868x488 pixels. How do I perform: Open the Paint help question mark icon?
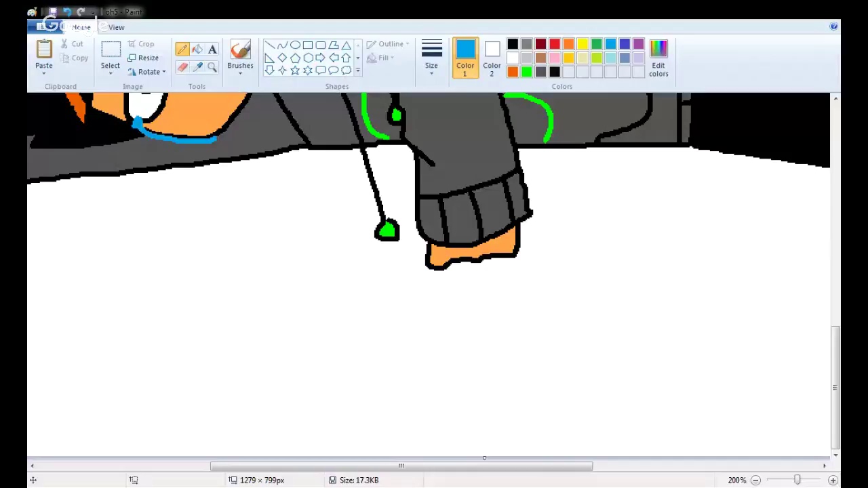click(x=833, y=26)
